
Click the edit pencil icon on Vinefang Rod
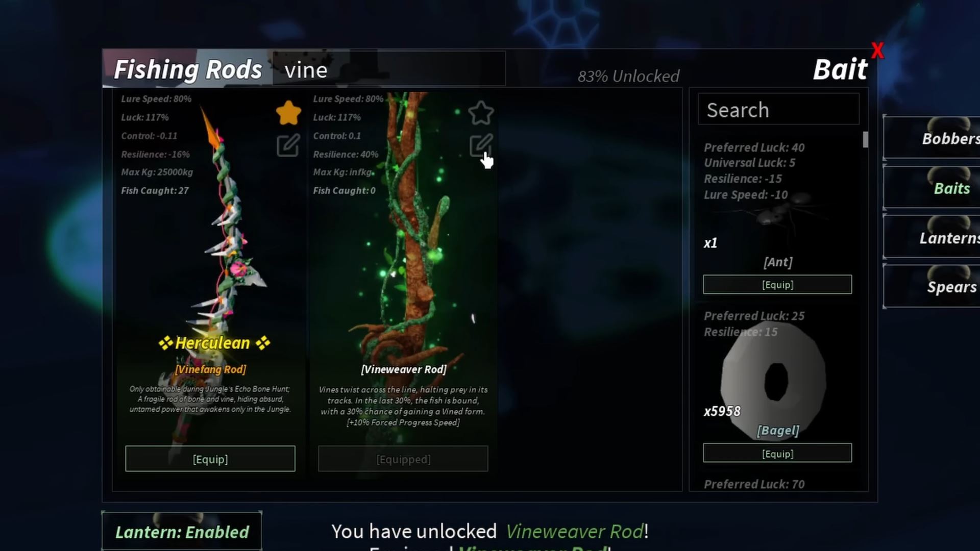click(288, 145)
